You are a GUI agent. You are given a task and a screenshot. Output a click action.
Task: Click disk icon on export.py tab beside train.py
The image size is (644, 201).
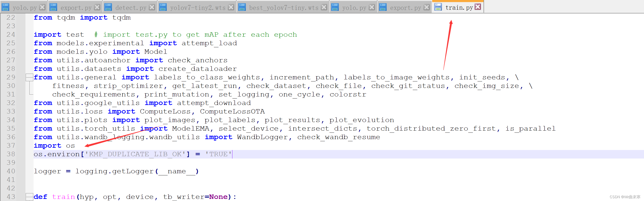pos(383,7)
